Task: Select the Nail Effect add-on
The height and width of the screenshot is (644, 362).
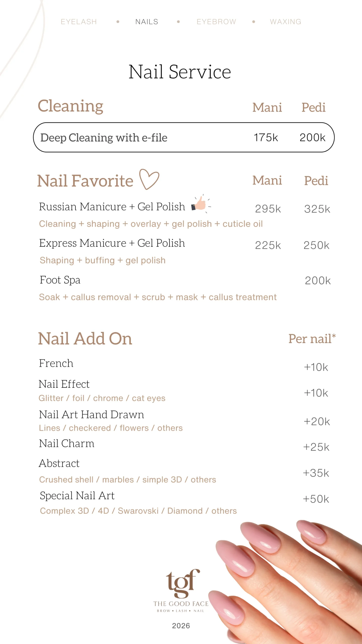Action: tap(64, 384)
